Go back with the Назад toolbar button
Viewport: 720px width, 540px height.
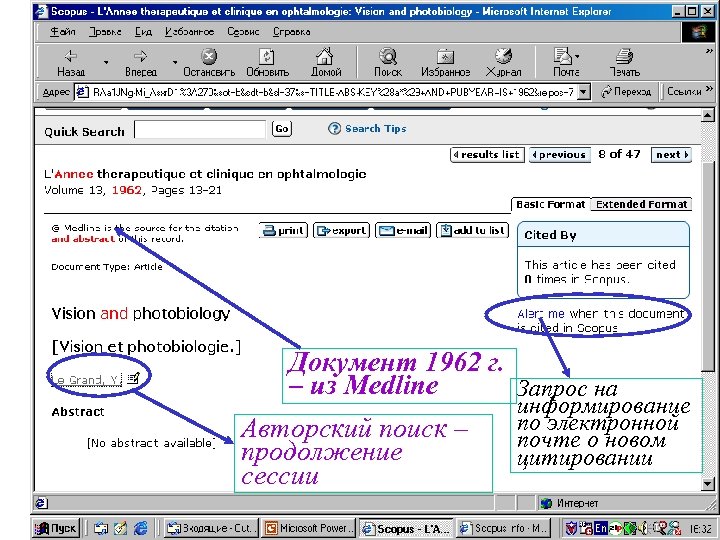point(71,63)
